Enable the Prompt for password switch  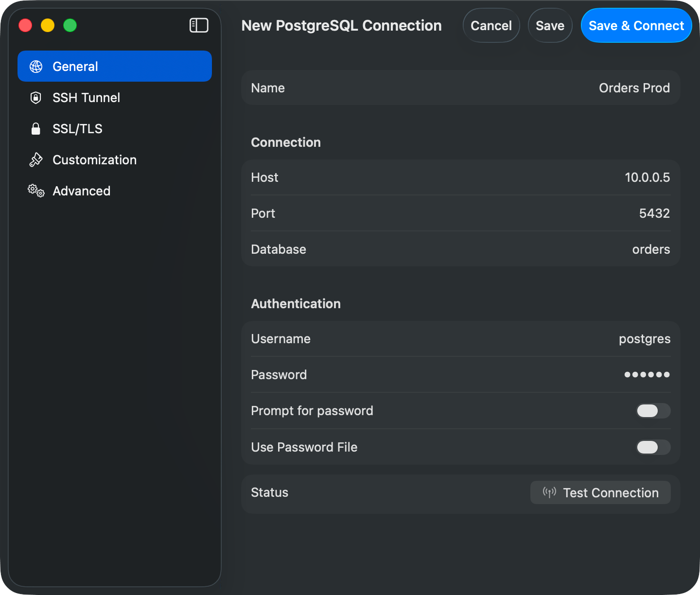click(x=653, y=411)
